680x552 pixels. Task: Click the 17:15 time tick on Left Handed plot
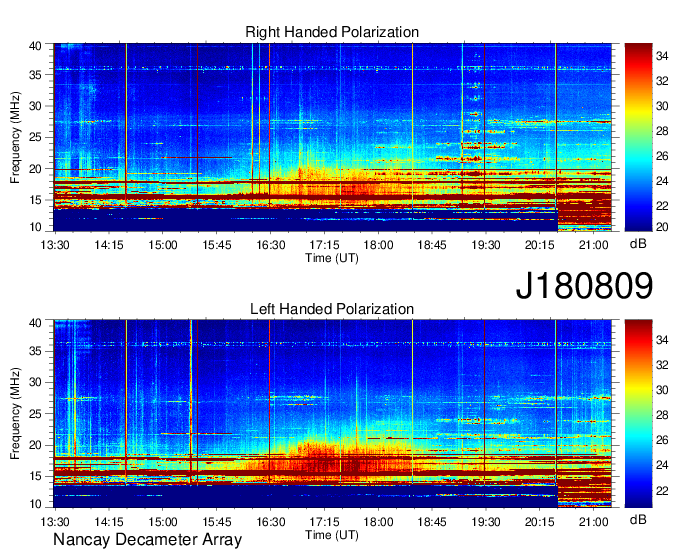coord(324,522)
